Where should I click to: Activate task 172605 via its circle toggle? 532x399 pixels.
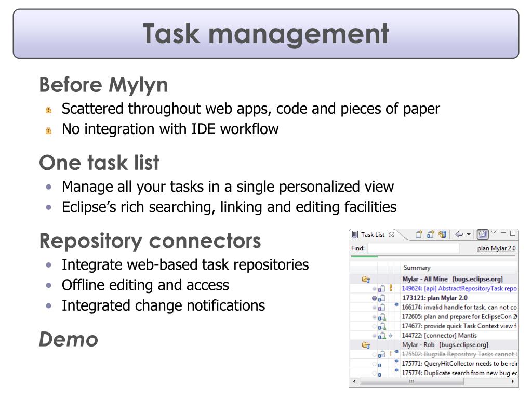[374, 317]
